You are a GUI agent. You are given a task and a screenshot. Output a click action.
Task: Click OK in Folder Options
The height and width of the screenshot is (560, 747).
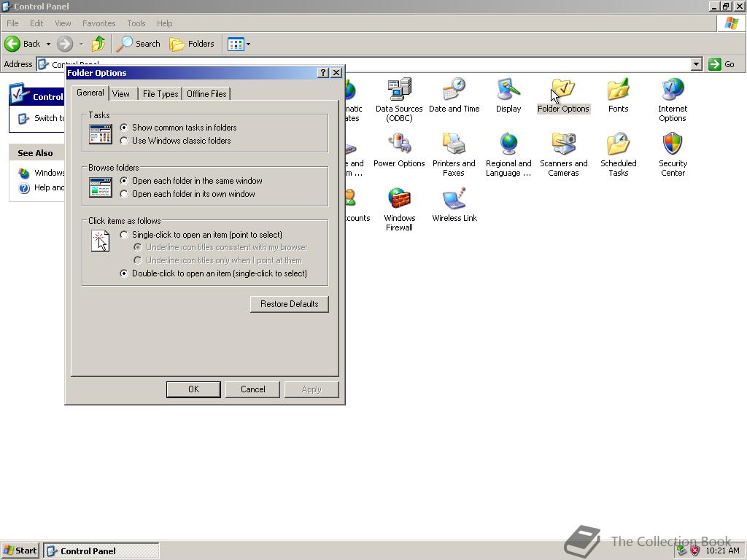click(x=193, y=389)
